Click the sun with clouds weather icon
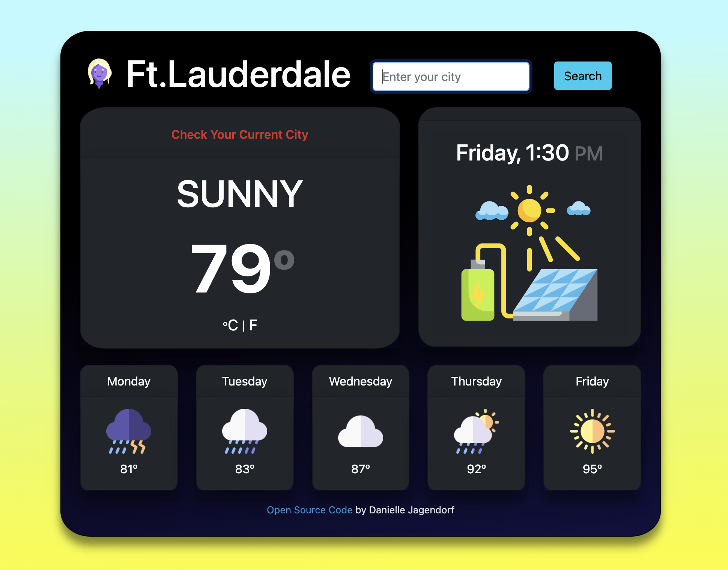This screenshot has height=570, width=728. click(477, 428)
